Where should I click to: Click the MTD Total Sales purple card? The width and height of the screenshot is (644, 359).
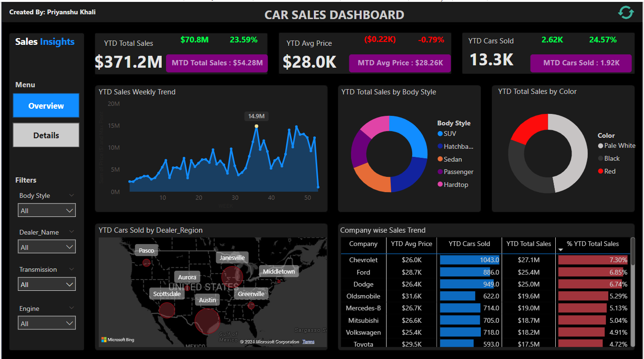[x=217, y=63]
